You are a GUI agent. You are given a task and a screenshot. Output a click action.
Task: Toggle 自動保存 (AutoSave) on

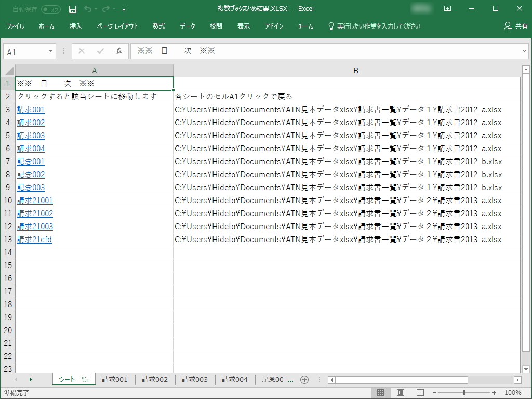(49, 9)
